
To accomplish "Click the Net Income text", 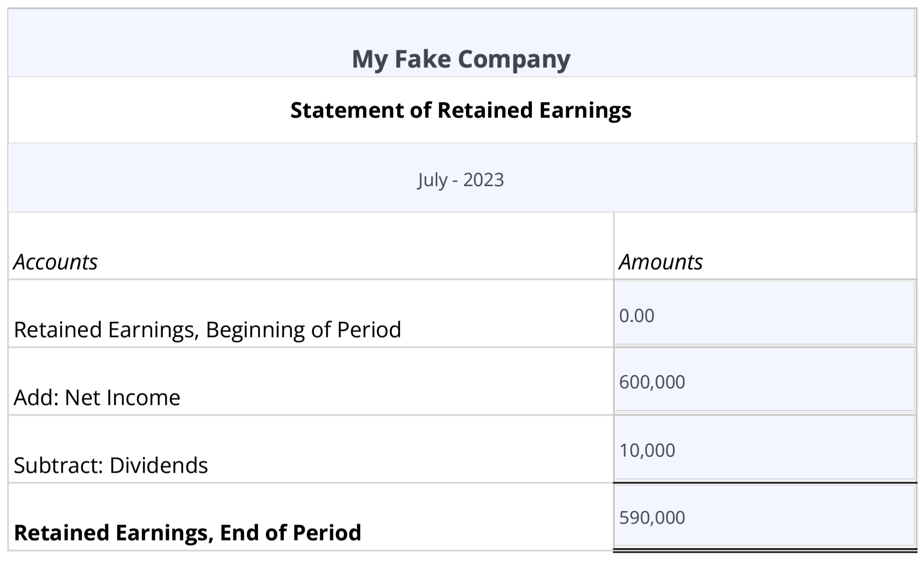I will point(122,397).
